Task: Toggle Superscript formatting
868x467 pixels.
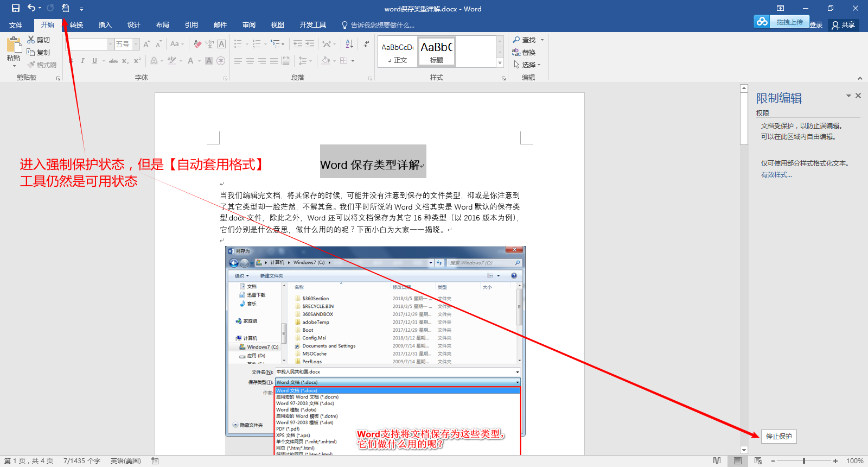Action: (137, 61)
